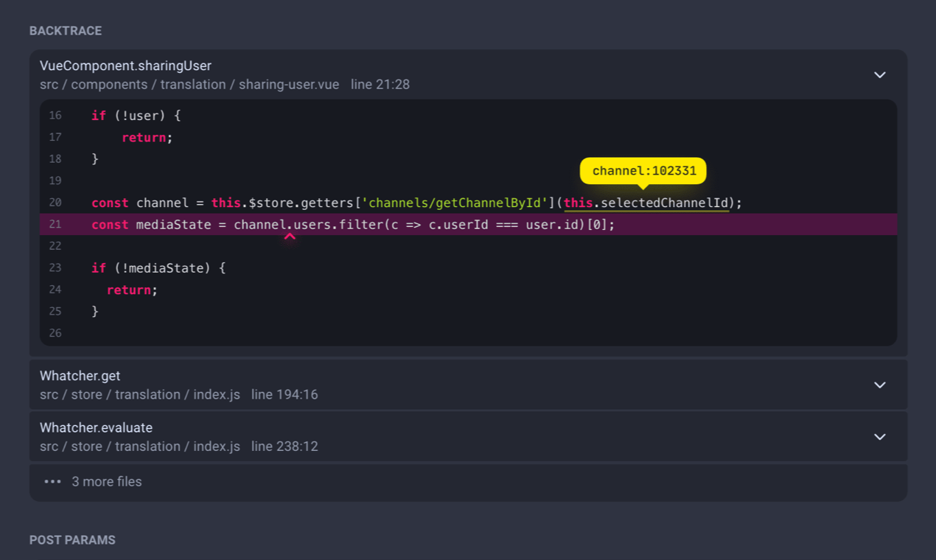
Task: Click the BACKTRACE section heading
Action: 66,31
